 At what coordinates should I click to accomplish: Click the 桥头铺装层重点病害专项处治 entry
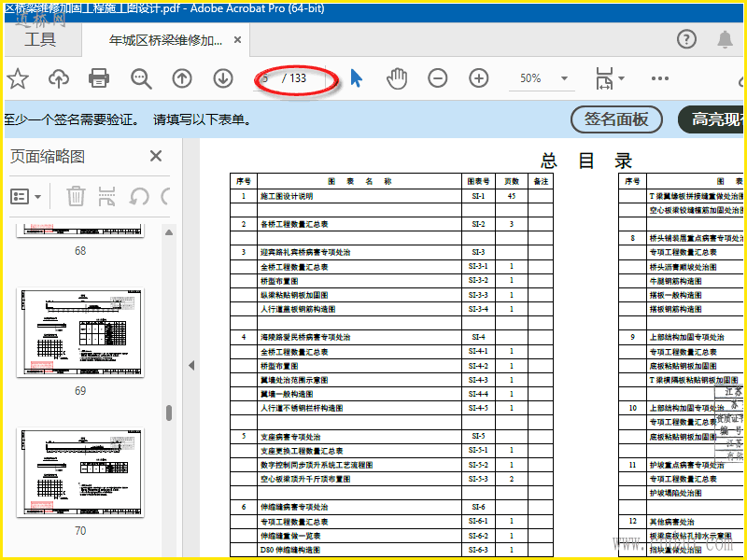[x=696, y=238]
